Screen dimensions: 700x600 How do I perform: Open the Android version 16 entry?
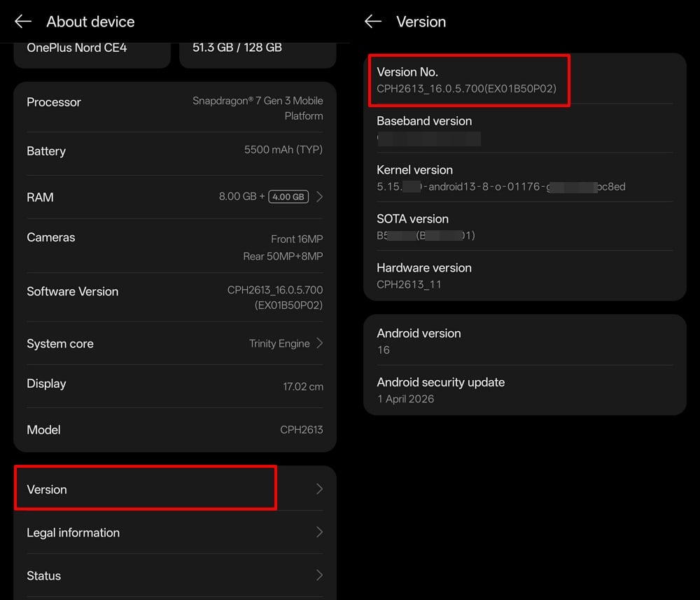click(525, 340)
